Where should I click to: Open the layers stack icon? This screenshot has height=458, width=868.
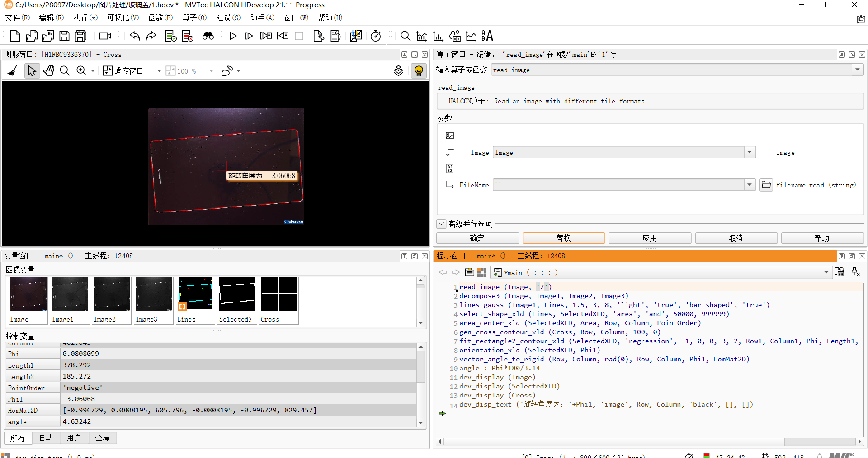pyautogui.click(x=398, y=71)
